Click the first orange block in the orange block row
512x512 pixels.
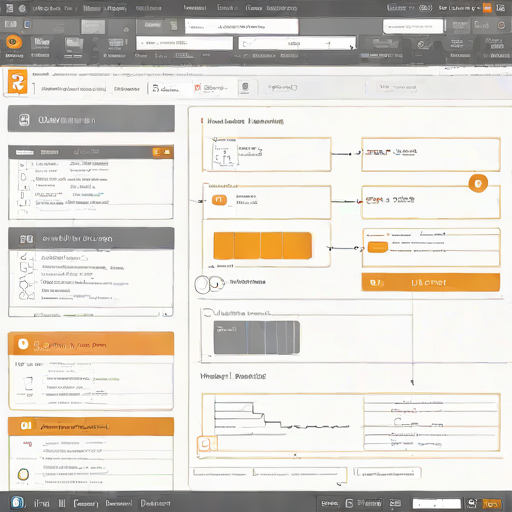coord(224,246)
